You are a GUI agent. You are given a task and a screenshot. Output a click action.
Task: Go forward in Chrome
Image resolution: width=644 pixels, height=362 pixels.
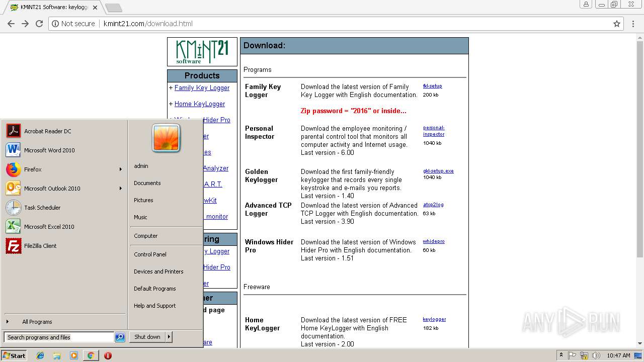click(25, 24)
